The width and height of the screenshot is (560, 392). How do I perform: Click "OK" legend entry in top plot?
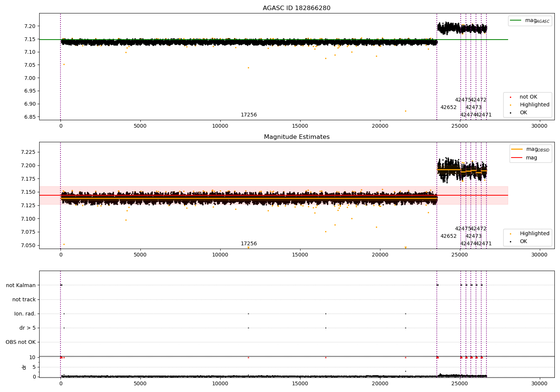point(523,113)
